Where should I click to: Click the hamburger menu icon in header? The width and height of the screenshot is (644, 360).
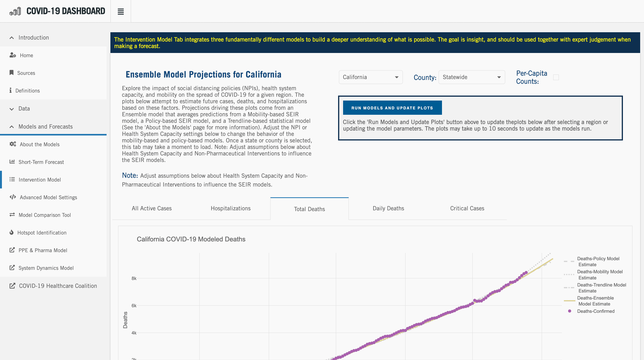tap(121, 12)
